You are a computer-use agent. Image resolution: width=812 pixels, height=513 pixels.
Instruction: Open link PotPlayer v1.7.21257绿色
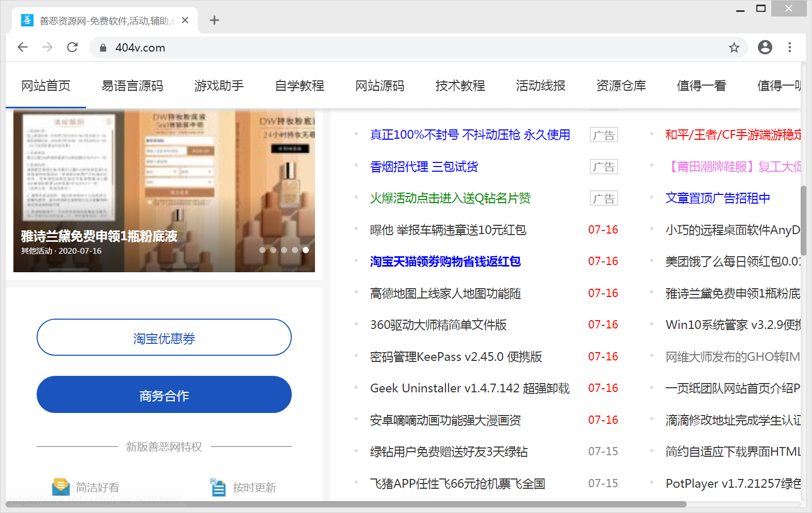tap(733, 484)
